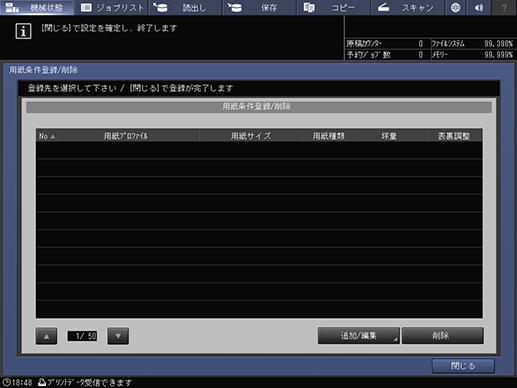Open the 読出し recall tab
The height and width of the screenshot is (388, 517).
pos(185,7)
